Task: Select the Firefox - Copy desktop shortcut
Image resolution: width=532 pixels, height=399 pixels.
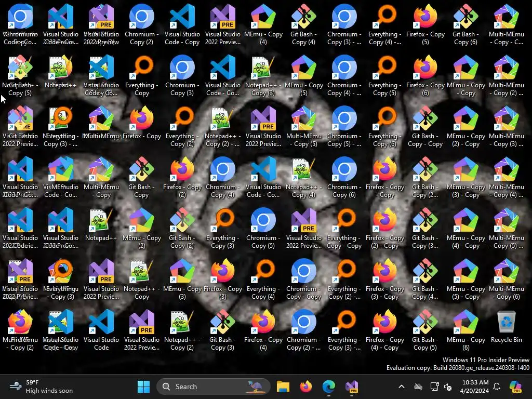Action: [141, 123]
